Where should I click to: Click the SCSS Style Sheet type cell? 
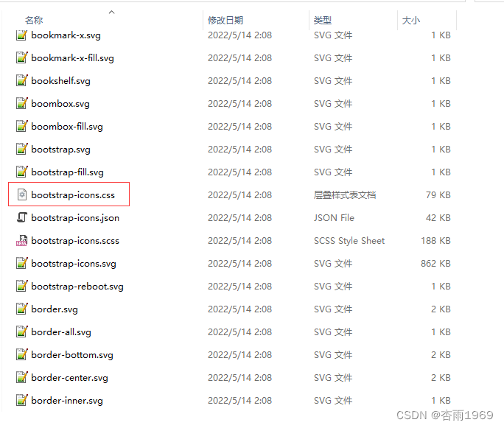tap(349, 240)
